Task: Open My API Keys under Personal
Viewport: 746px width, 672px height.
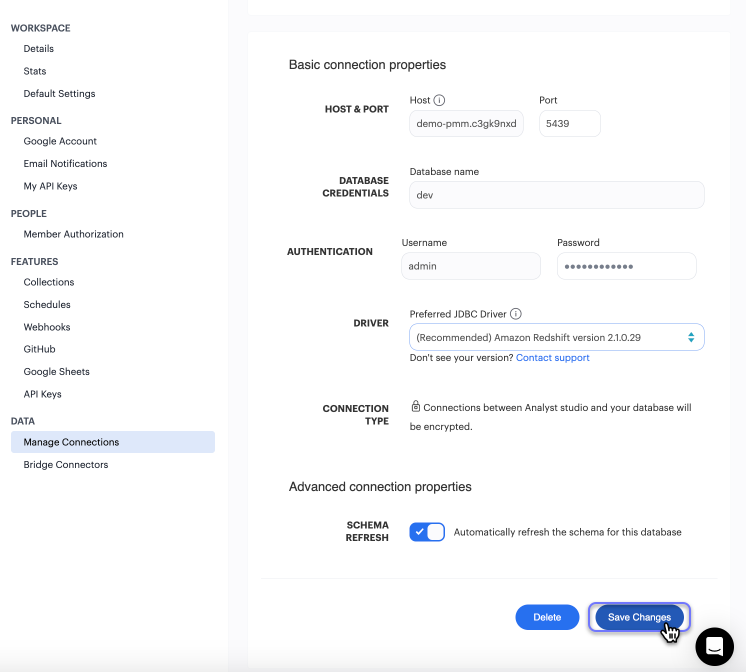Action: pos(50,186)
